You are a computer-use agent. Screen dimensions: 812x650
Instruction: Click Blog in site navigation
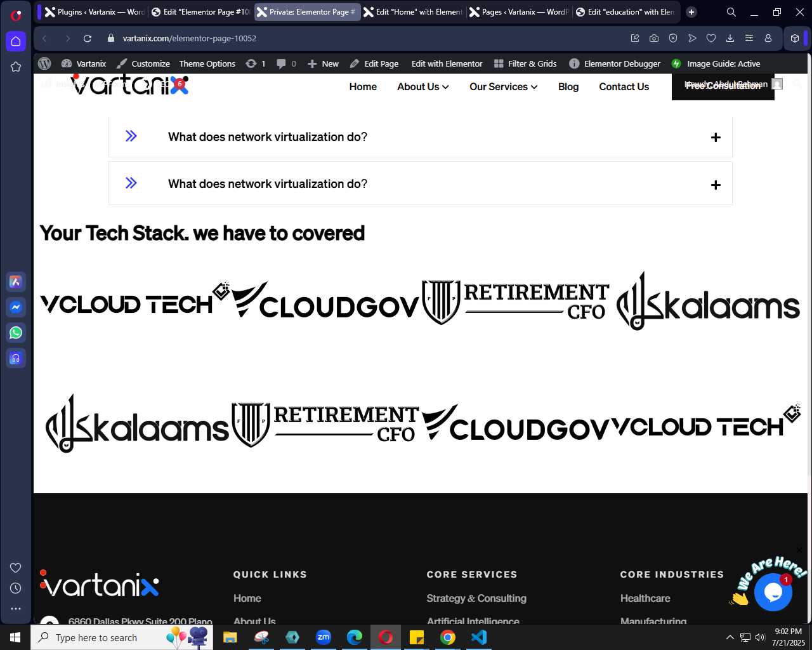[568, 87]
